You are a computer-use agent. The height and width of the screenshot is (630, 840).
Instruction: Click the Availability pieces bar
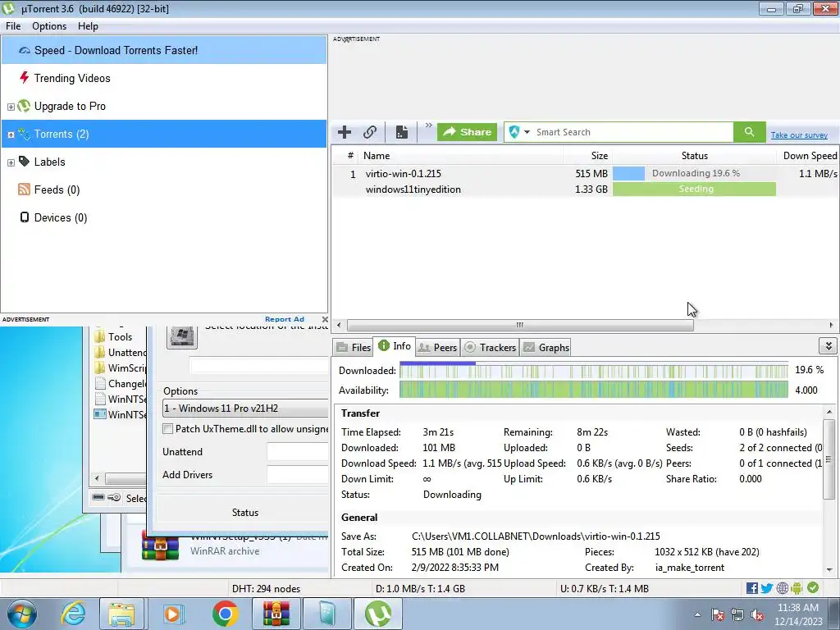(x=594, y=390)
